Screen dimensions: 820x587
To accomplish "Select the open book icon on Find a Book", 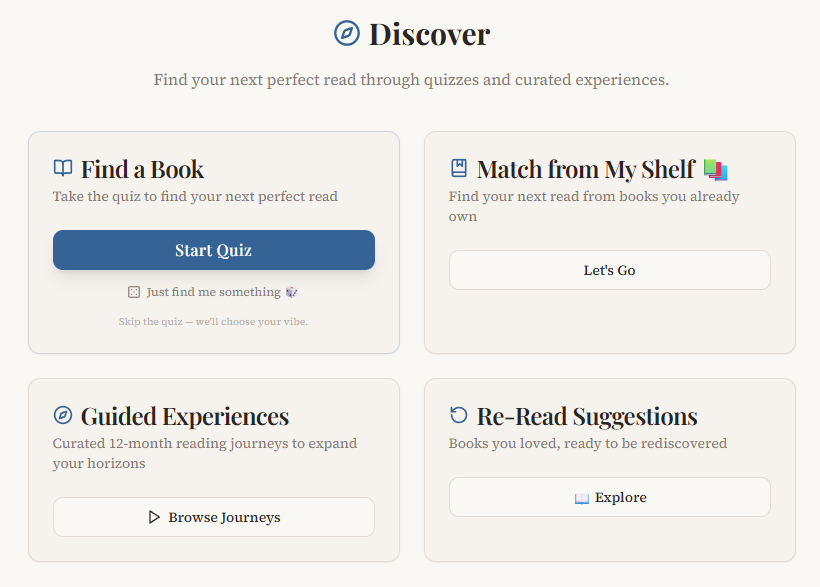I will tap(63, 168).
